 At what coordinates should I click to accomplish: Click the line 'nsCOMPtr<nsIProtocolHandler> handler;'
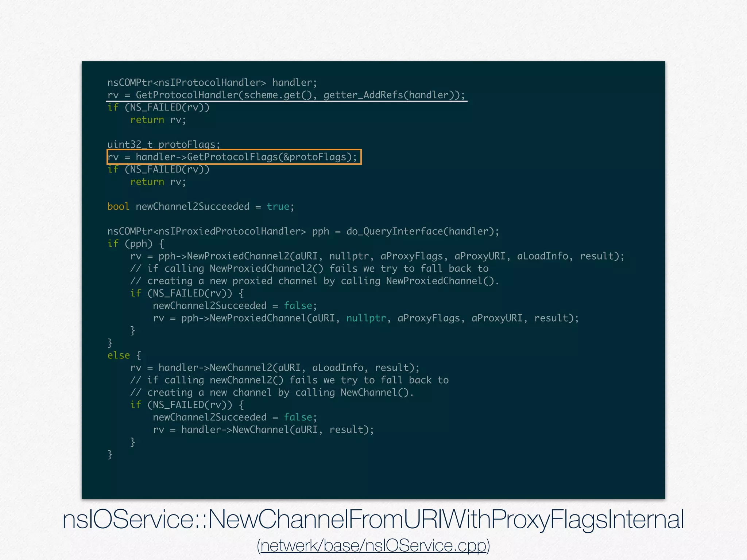coord(212,83)
